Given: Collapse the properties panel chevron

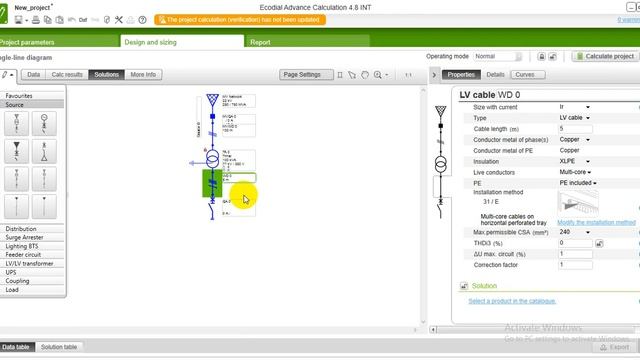Looking at the screenshot, I should click(434, 75).
